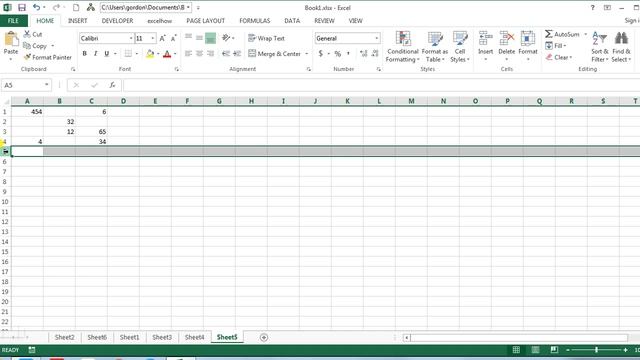This screenshot has height=360, width=640.
Task: Copy the selection
Action: tap(35, 46)
